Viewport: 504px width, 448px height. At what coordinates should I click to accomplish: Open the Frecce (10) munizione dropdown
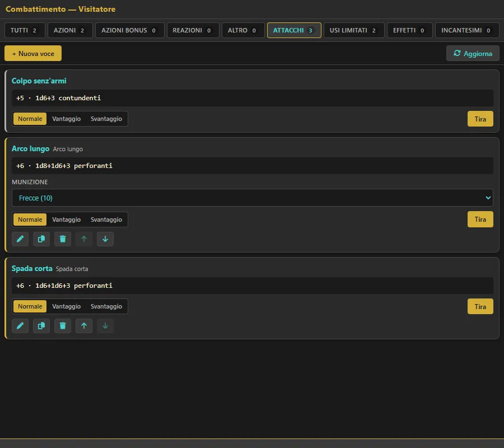tap(253, 198)
